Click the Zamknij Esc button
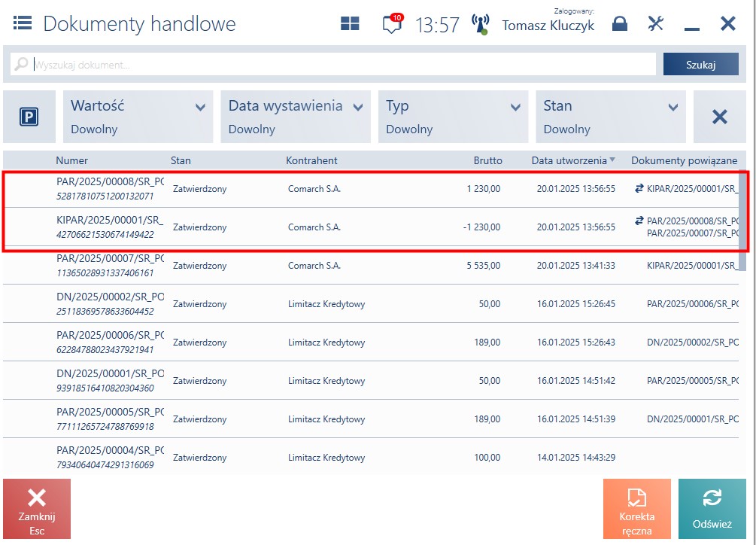This screenshot has width=756, height=545. coord(37,509)
